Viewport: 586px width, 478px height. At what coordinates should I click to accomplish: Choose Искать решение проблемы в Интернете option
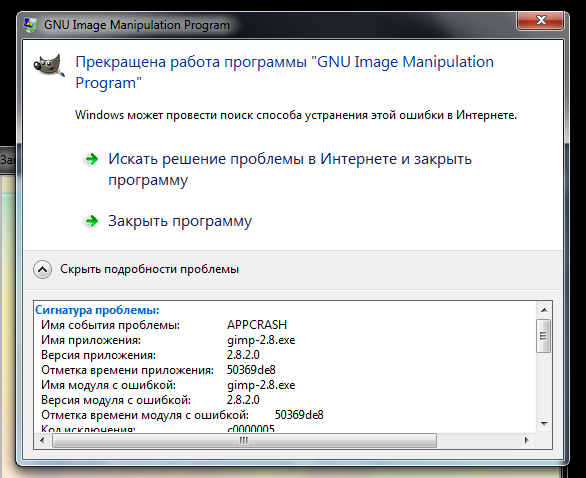[x=290, y=169]
